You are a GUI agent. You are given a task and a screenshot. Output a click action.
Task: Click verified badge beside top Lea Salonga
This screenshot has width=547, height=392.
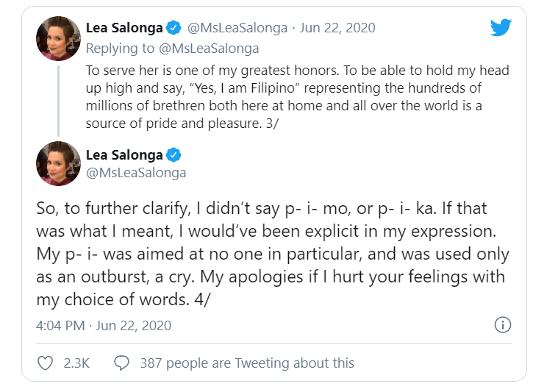[174, 28]
